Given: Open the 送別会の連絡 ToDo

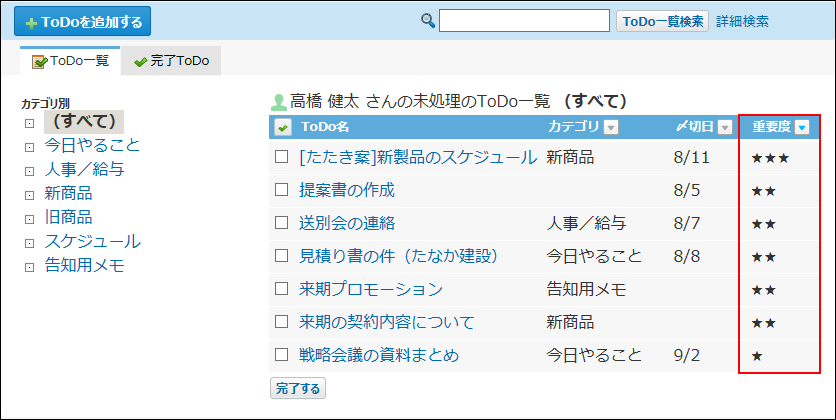Looking at the screenshot, I should point(347,223).
